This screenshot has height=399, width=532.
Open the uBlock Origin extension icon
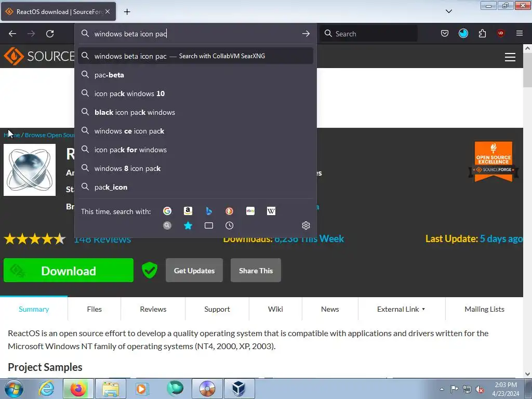[500, 33]
